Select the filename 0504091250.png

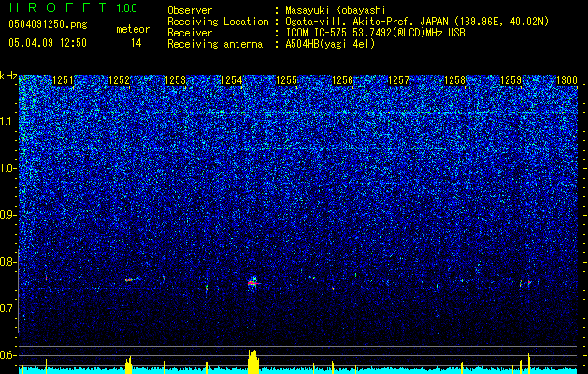coord(48,25)
